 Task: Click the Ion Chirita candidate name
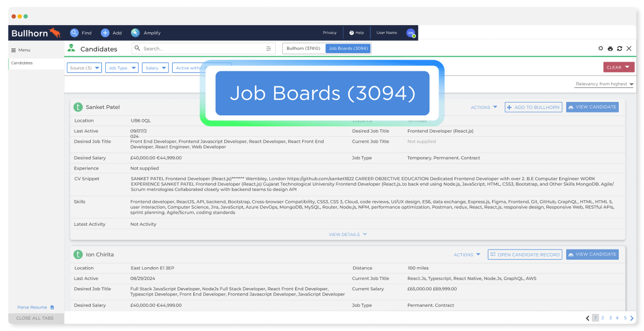pyautogui.click(x=100, y=254)
